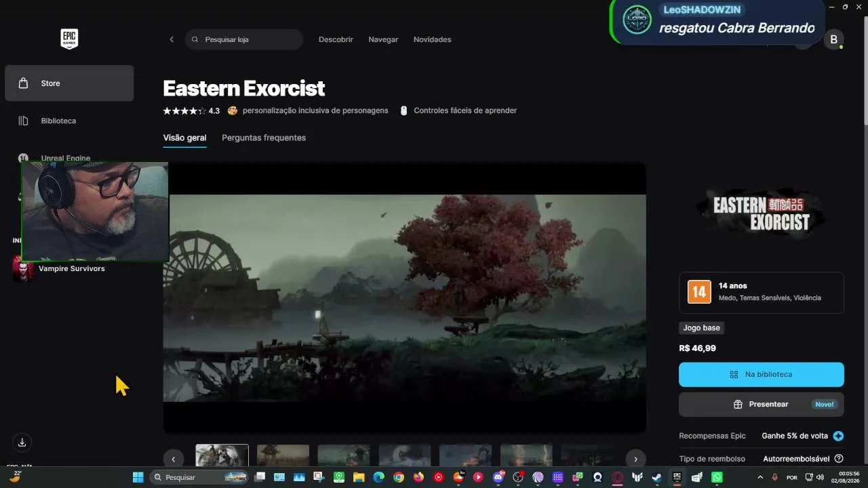Open Task View on the taskbar
The width and height of the screenshot is (868, 488).
260,477
